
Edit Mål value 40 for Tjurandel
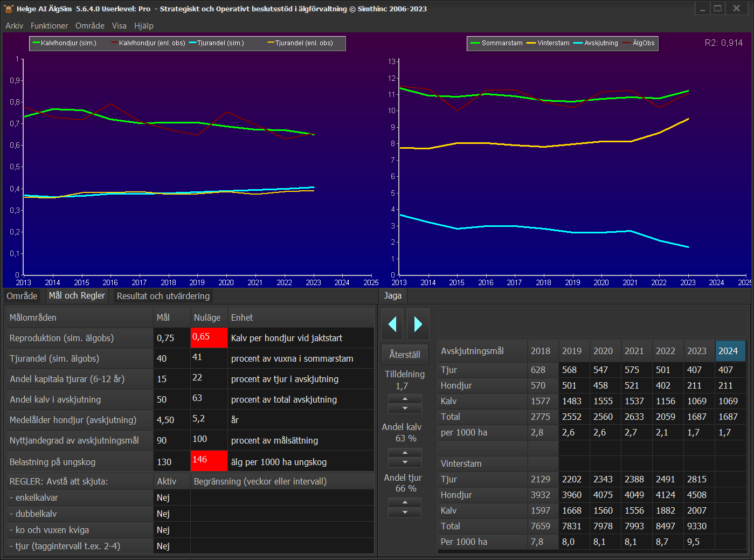point(172,358)
